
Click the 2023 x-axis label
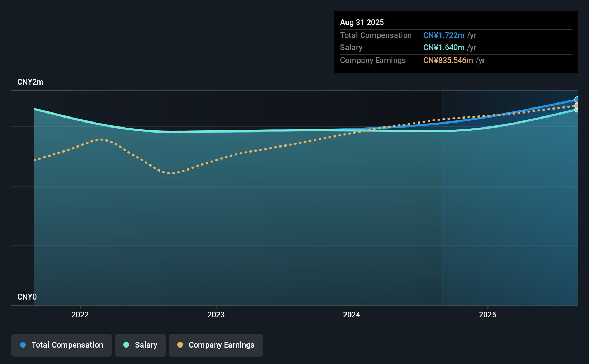216,315
